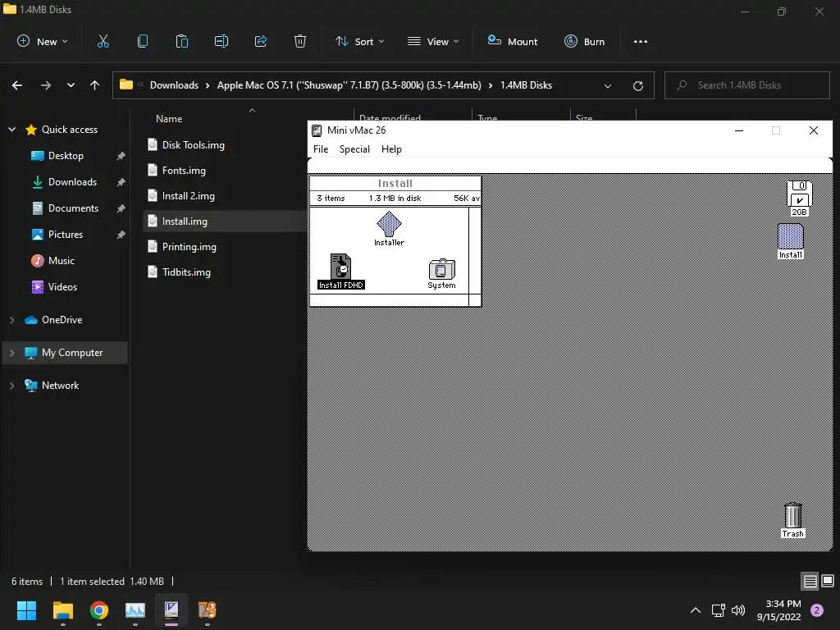Open the clock and date flyout

tap(778, 610)
